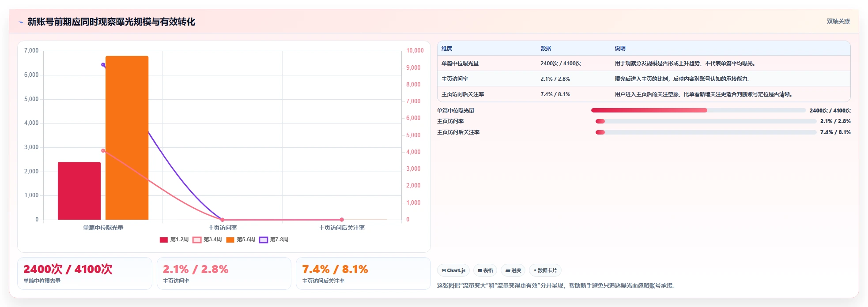Viewport: 868px width, 307px height.
Task: Select the 主页访问率 cell in the table
Action: pos(455,79)
